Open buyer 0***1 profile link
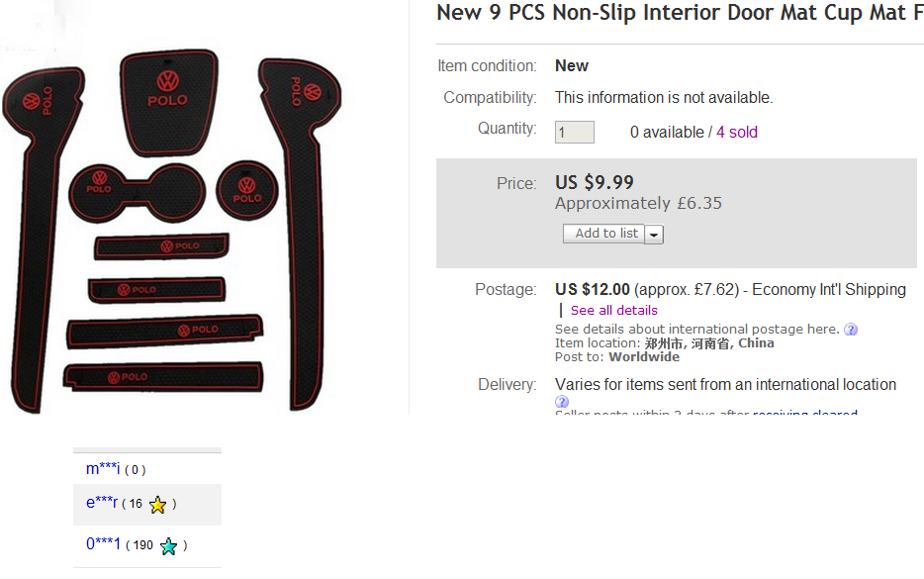This screenshot has height=579, width=924. (103, 544)
